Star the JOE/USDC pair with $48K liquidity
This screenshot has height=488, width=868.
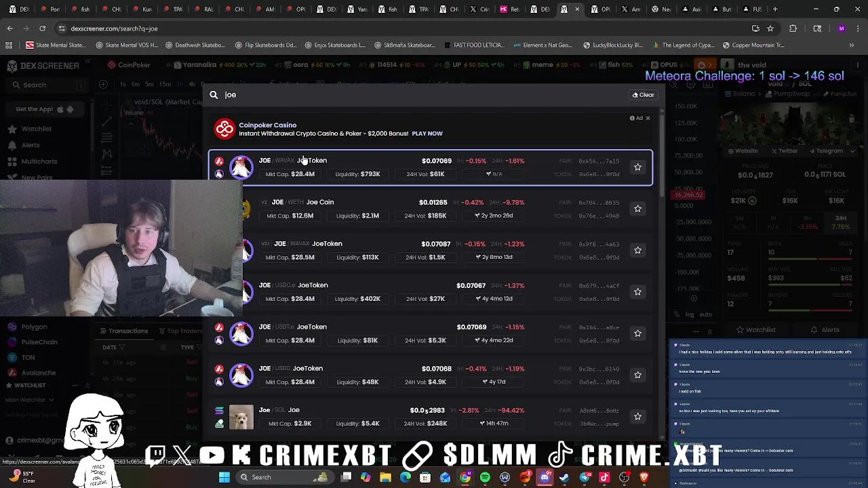pos(637,375)
